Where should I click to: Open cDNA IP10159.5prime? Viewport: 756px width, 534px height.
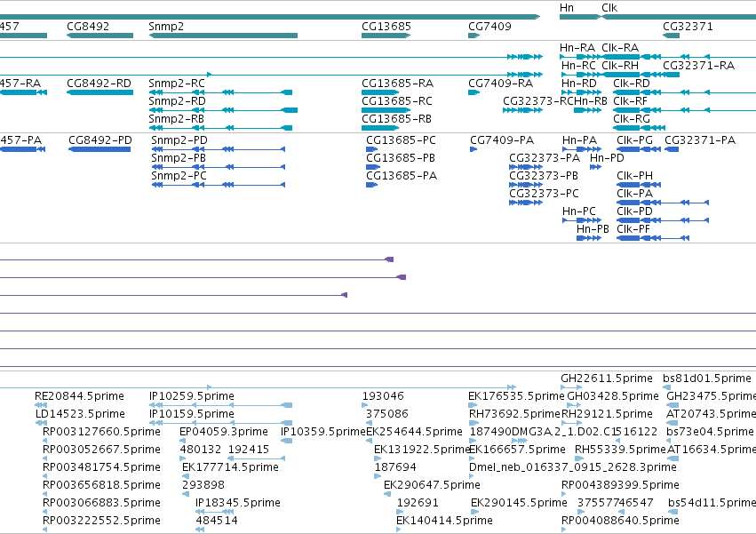(x=191, y=414)
